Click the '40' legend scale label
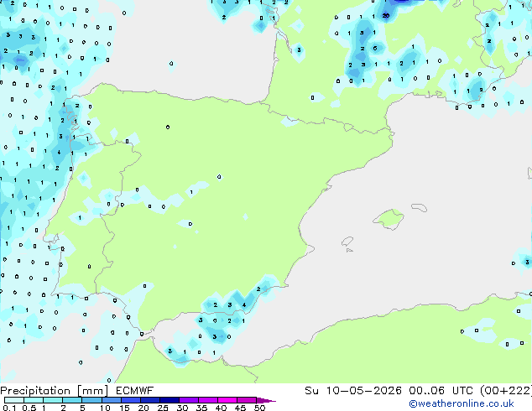532x411 pixels. (x=221, y=408)
